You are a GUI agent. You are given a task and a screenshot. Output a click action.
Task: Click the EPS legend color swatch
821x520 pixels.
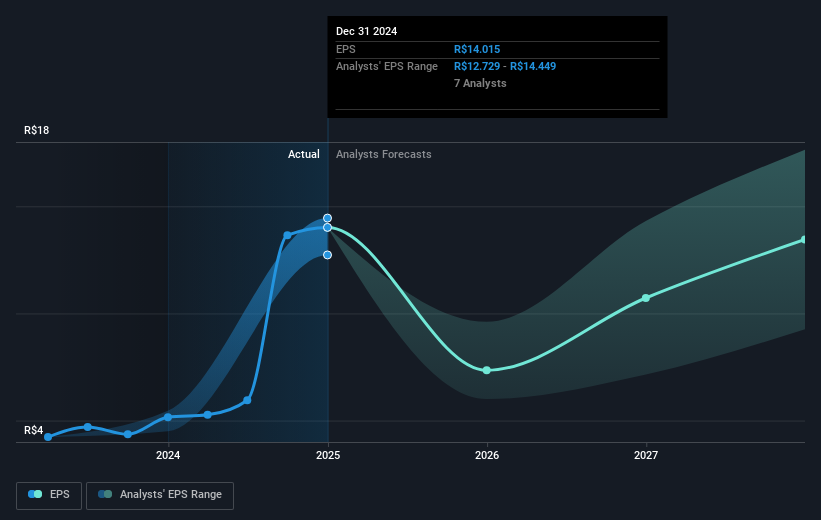coord(35,494)
